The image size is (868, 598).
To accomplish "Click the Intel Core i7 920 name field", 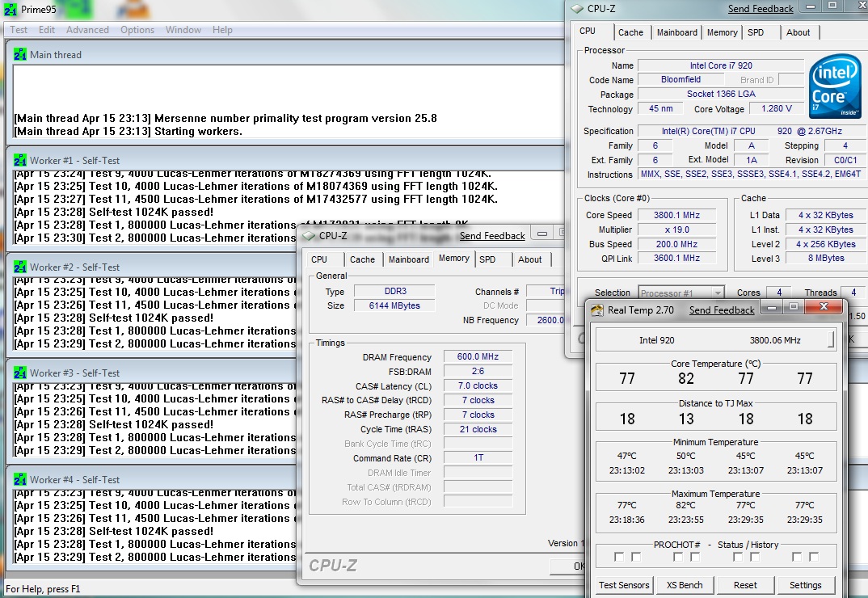I will 721,65.
